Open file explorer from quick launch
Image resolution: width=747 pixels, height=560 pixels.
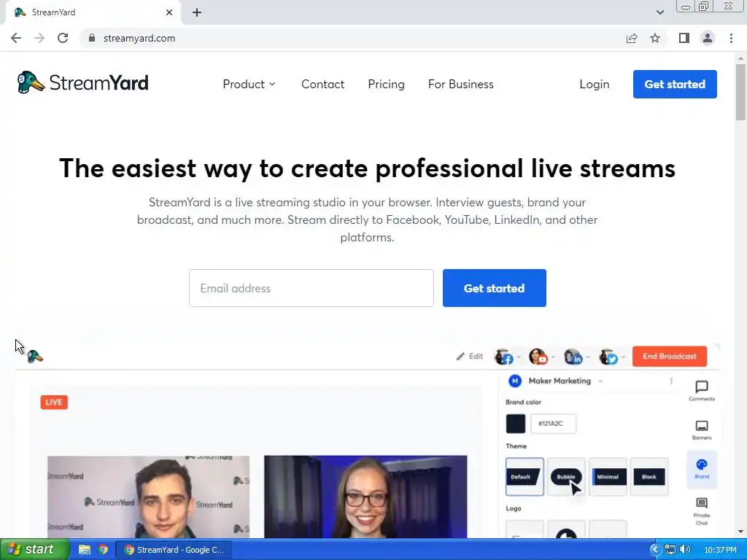click(85, 550)
